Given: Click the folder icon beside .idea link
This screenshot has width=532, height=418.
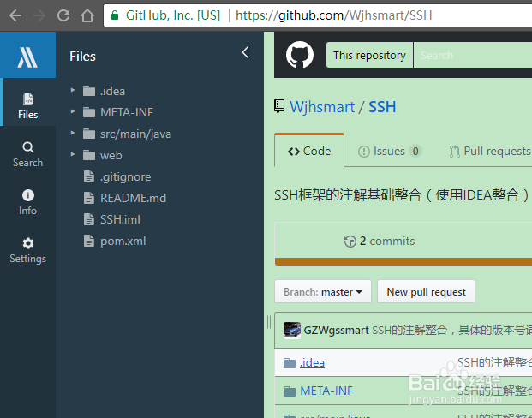Looking at the screenshot, I should 290,362.
